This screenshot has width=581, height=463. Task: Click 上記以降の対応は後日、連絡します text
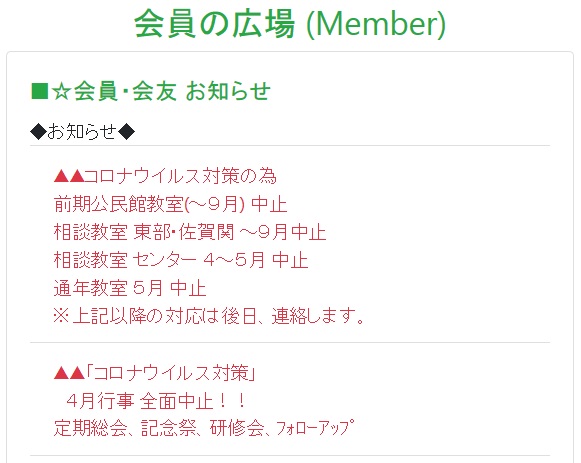pos(218,316)
